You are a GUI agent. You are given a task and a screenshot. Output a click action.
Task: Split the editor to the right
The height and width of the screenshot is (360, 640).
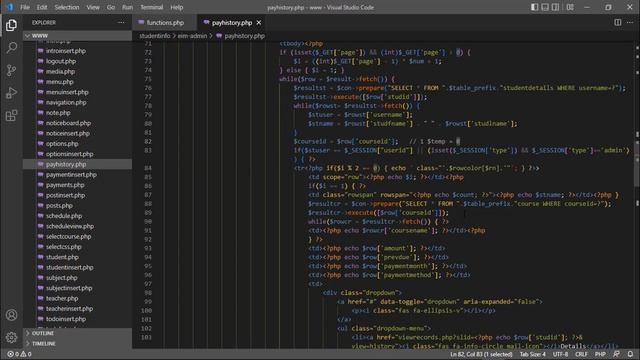(618, 22)
